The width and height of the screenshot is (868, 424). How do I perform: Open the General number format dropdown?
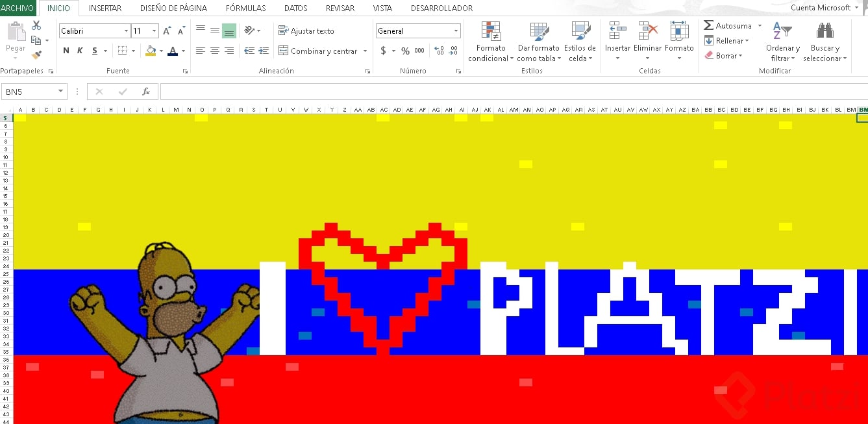point(456,31)
